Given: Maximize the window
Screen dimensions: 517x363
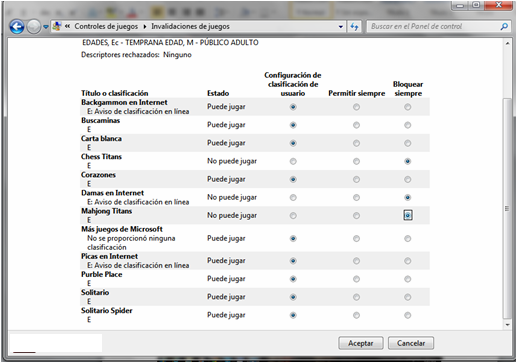Looking at the screenshot, I should coord(476,5).
